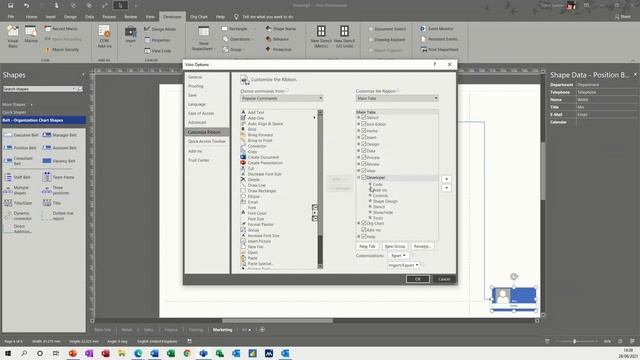
Task: Click the Search shapes input field
Action: click(x=37, y=89)
